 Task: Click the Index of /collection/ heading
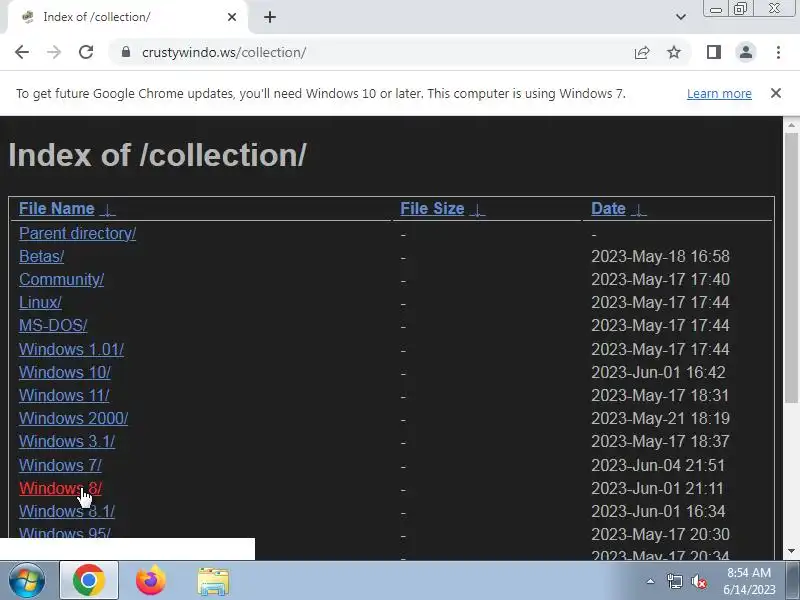pos(158,155)
